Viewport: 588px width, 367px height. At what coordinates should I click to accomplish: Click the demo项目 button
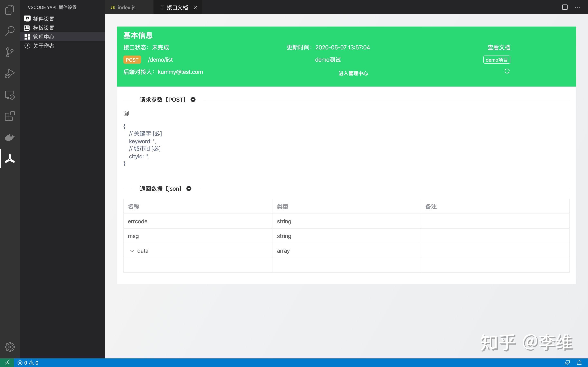coord(496,59)
